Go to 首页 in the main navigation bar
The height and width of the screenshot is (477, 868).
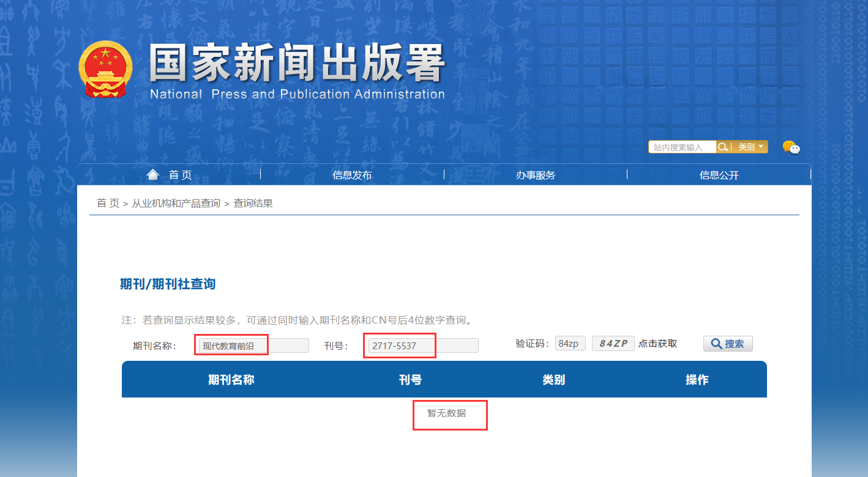(x=170, y=175)
